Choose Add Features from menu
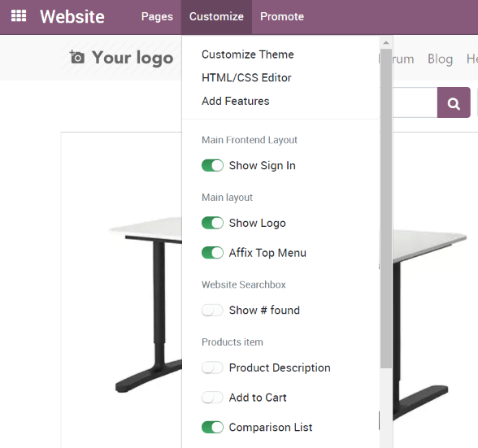The height and width of the screenshot is (448, 478). tap(236, 101)
